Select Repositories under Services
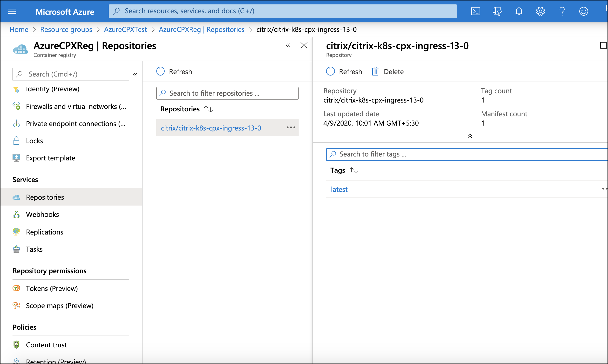The height and width of the screenshot is (364, 608). click(71, 197)
